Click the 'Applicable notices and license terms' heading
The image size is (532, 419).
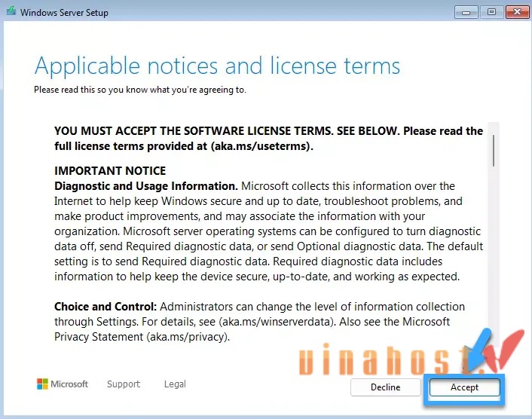pos(218,66)
